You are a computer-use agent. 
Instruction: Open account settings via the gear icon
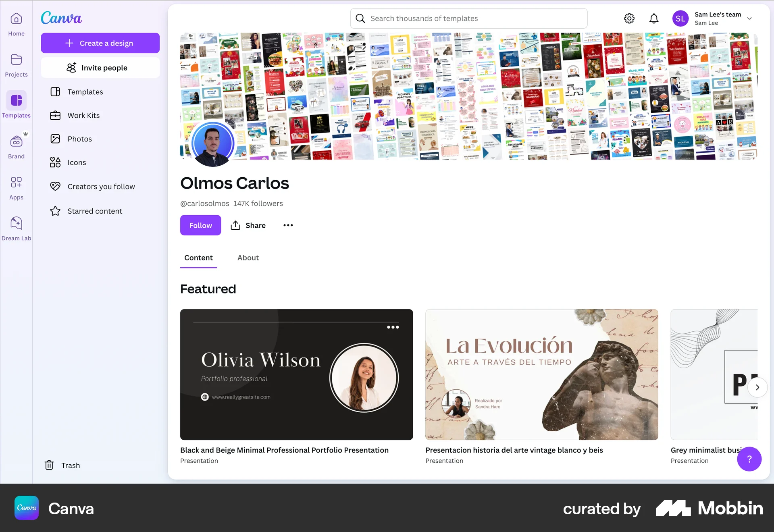click(629, 18)
